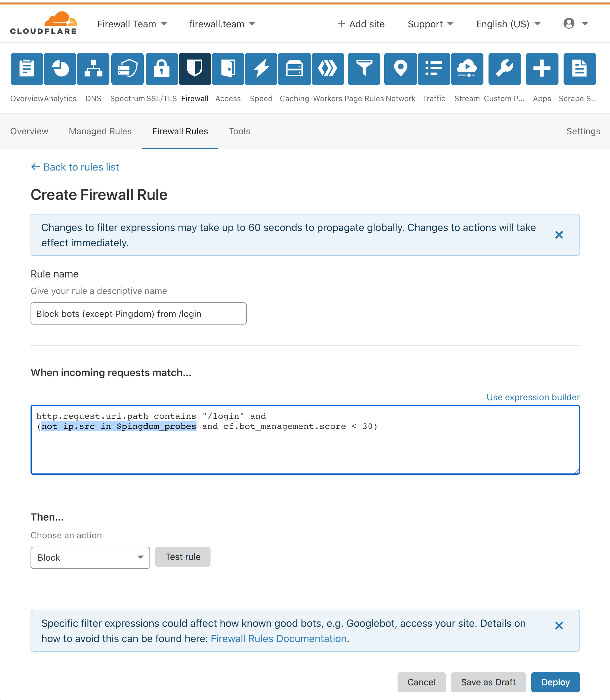Open the Apps plus icon

click(x=542, y=69)
